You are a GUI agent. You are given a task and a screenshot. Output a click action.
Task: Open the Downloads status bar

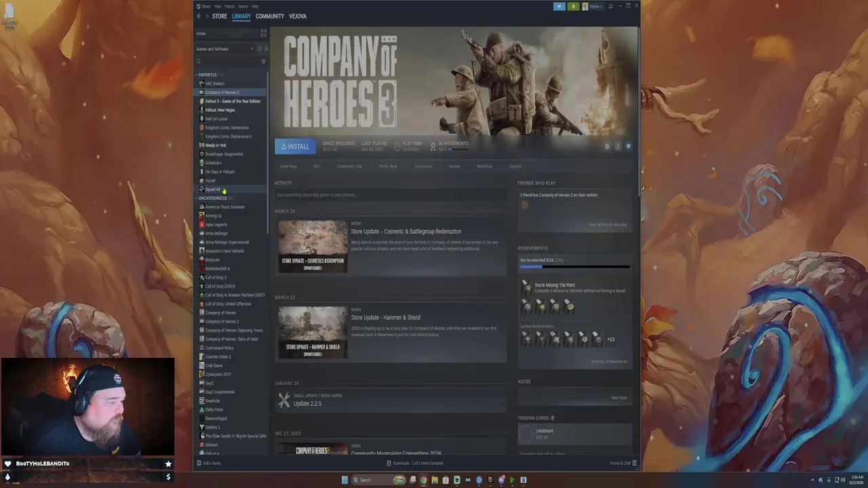pos(415,463)
